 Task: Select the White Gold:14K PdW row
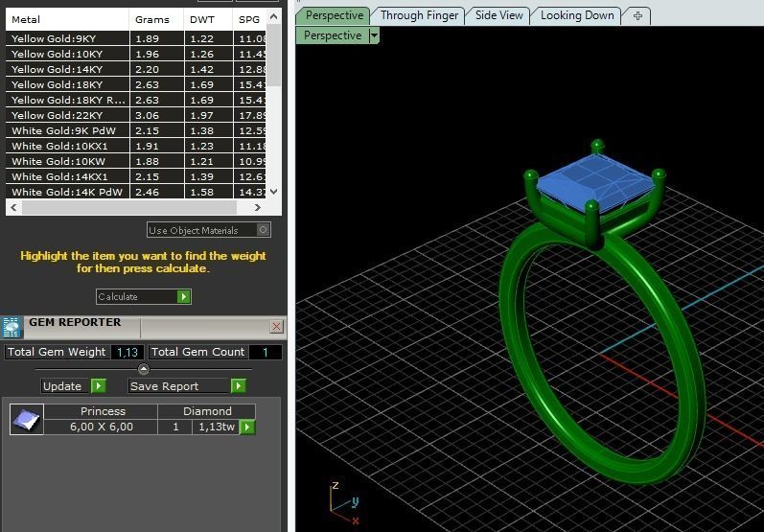(x=136, y=192)
